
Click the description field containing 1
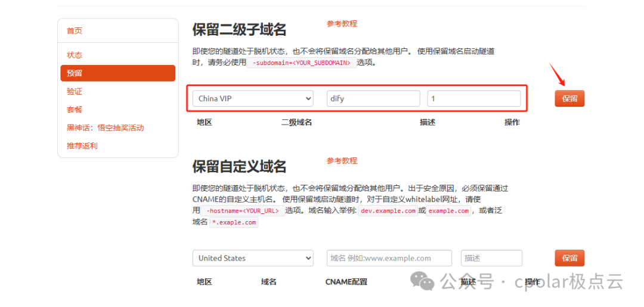tap(474, 98)
